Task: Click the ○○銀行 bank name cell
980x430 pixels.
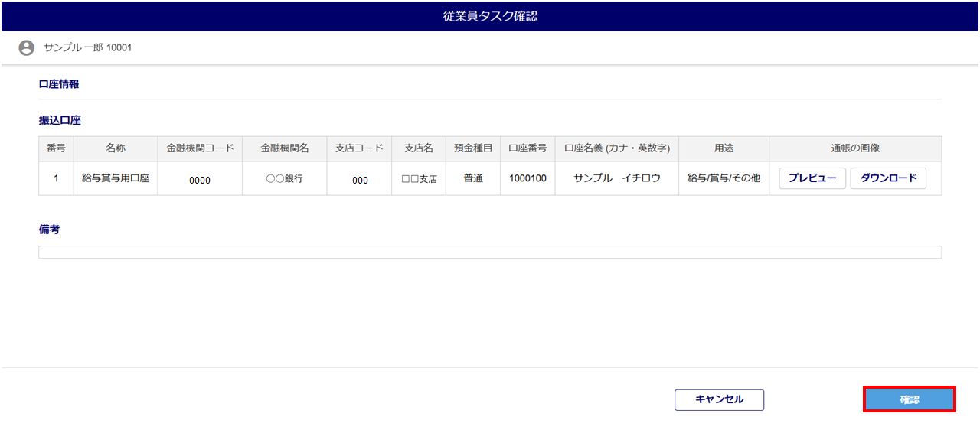Action: 284,179
